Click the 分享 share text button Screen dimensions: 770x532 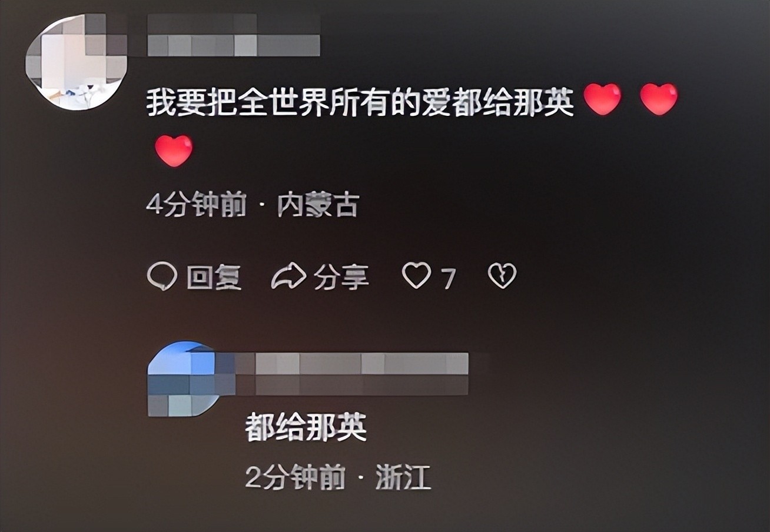pyautogui.click(x=341, y=277)
